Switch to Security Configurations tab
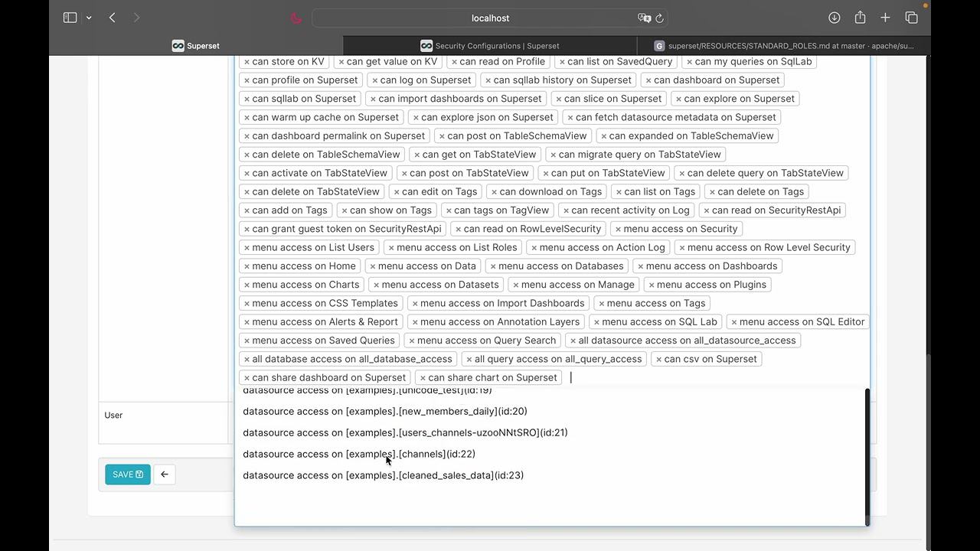 pos(490,46)
